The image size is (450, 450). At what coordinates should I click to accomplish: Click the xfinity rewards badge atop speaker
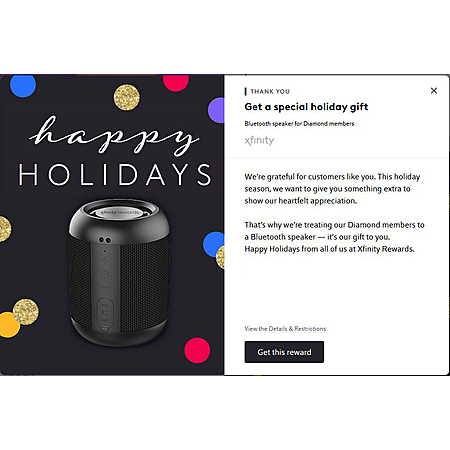pyautogui.click(x=119, y=212)
